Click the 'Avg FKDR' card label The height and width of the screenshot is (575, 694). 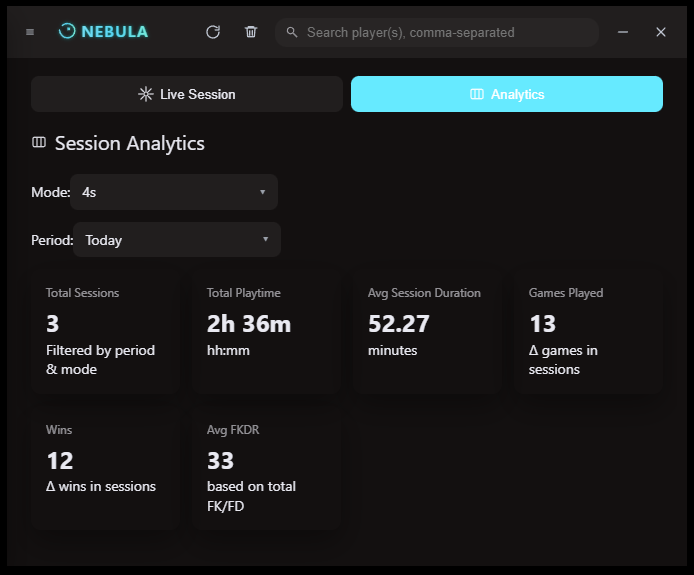233,430
